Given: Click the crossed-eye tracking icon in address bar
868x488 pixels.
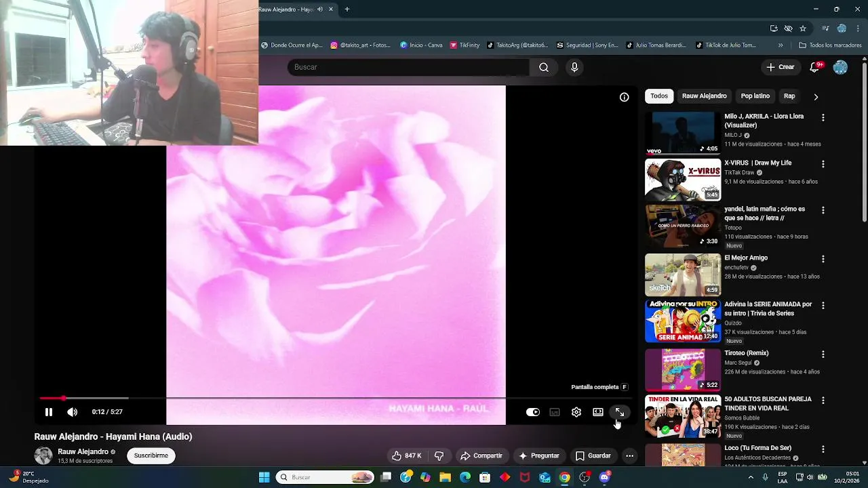Looking at the screenshot, I should 788,28.
